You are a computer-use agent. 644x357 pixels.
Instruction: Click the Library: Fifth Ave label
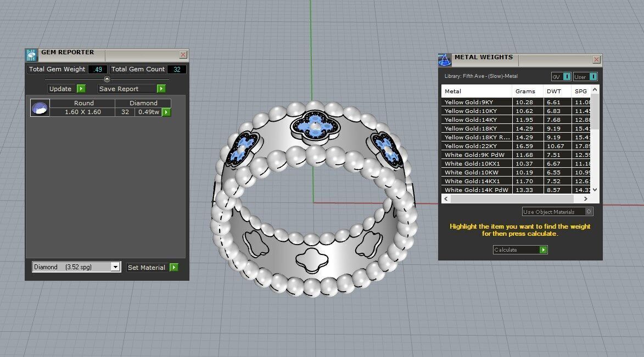(x=481, y=76)
